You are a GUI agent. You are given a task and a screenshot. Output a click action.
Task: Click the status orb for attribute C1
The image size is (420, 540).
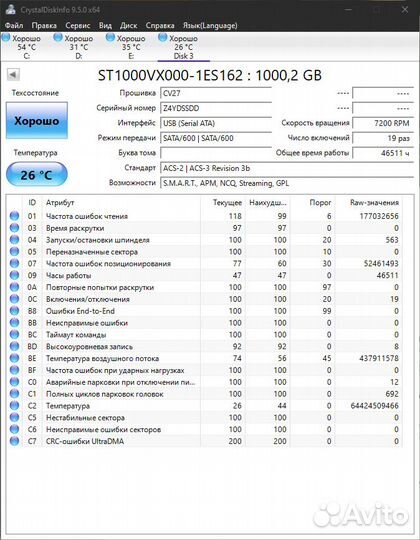(x=14, y=394)
